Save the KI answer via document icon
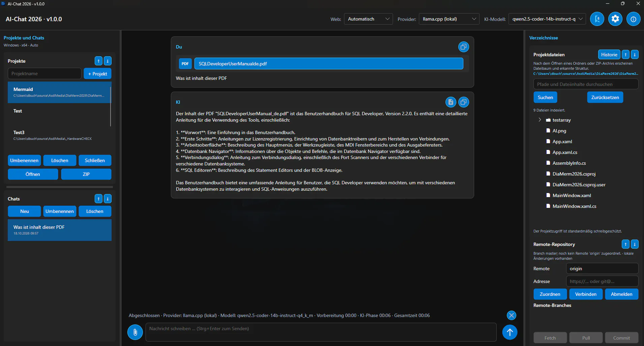The width and height of the screenshot is (644, 346). click(x=451, y=102)
